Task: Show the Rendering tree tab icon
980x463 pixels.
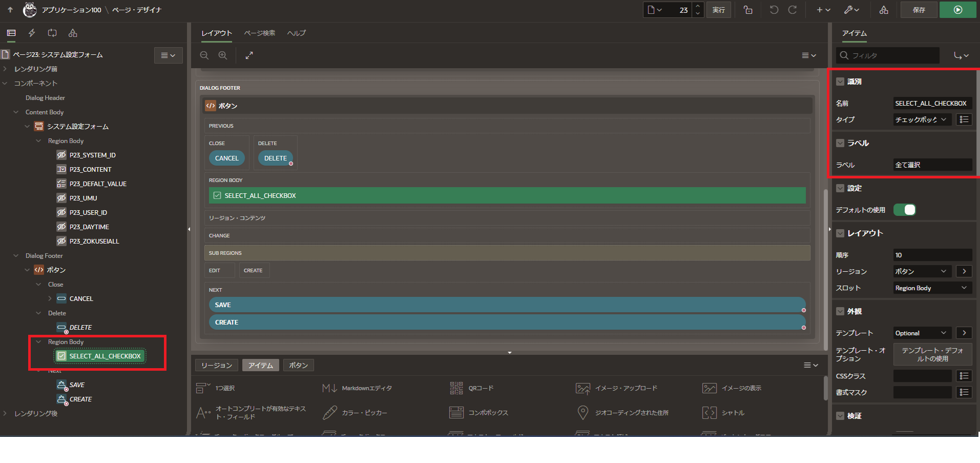Action: tap(11, 33)
